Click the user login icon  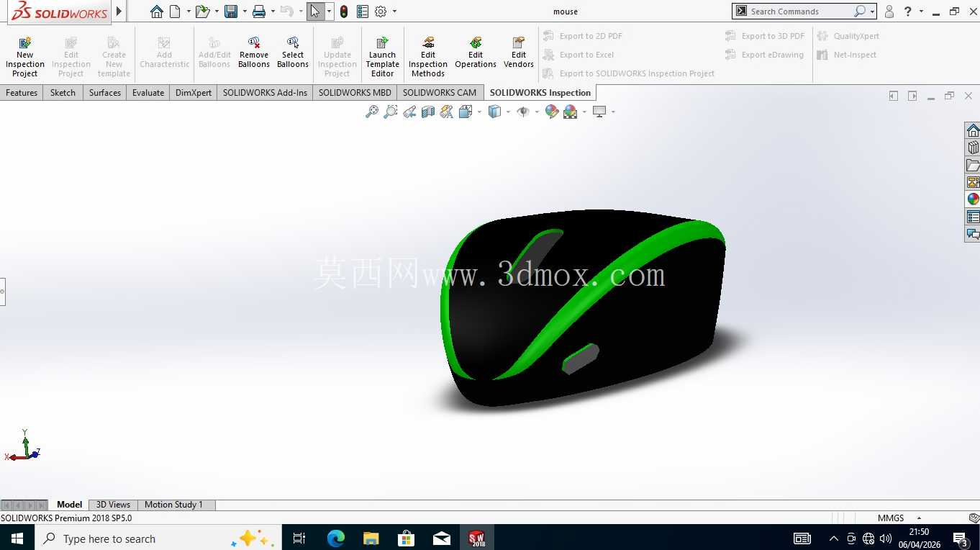(x=889, y=12)
